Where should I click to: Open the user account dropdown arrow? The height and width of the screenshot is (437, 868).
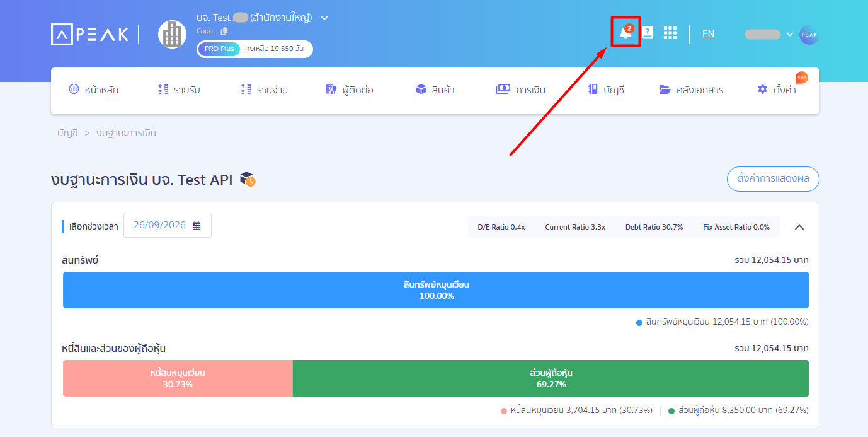point(789,34)
